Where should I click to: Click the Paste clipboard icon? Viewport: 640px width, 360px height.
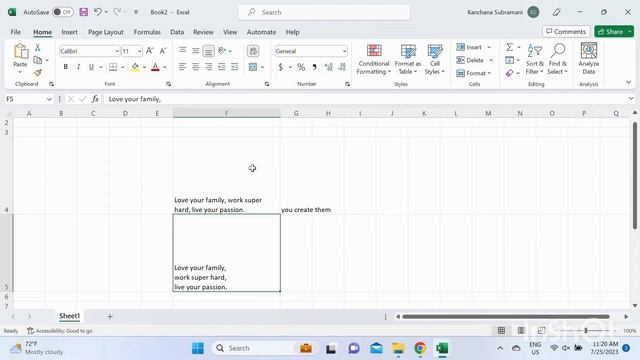click(x=20, y=52)
